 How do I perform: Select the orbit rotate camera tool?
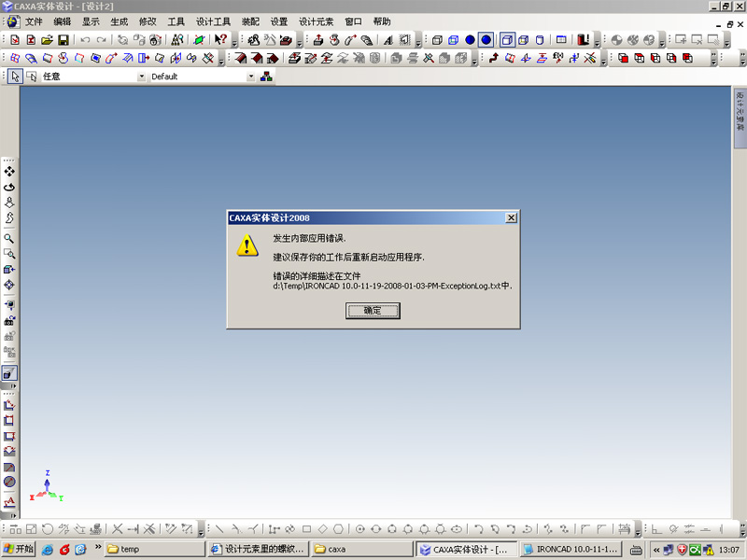point(9,188)
